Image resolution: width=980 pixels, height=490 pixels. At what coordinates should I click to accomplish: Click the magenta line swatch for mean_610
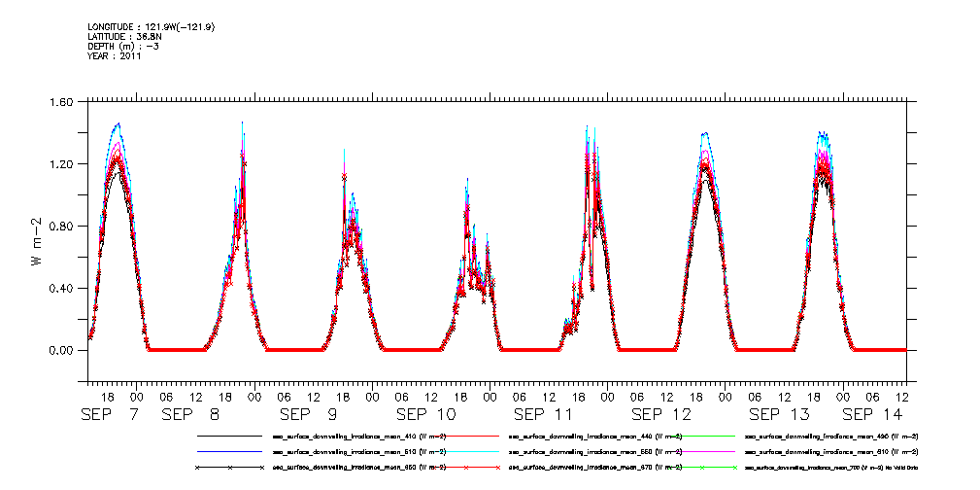(x=704, y=451)
